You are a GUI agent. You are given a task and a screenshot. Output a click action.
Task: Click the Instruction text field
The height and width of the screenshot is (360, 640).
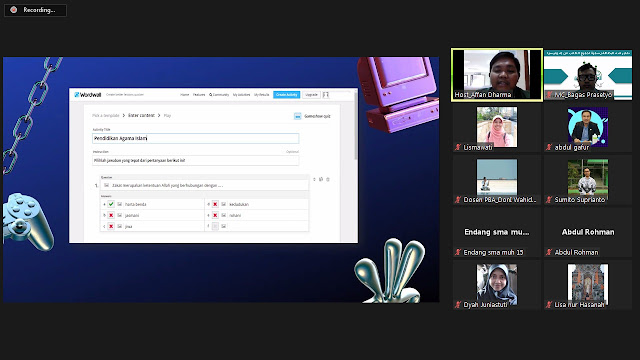point(196,160)
